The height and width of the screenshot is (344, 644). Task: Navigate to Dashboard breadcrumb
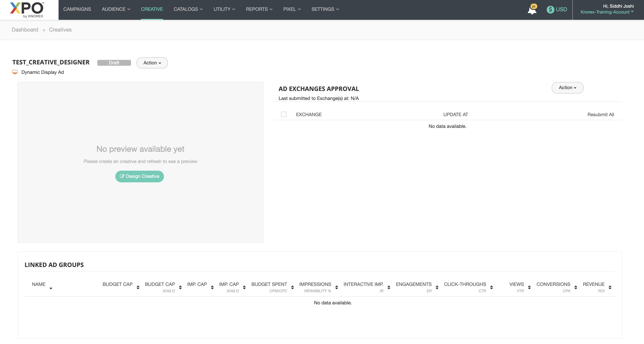[x=25, y=29]
